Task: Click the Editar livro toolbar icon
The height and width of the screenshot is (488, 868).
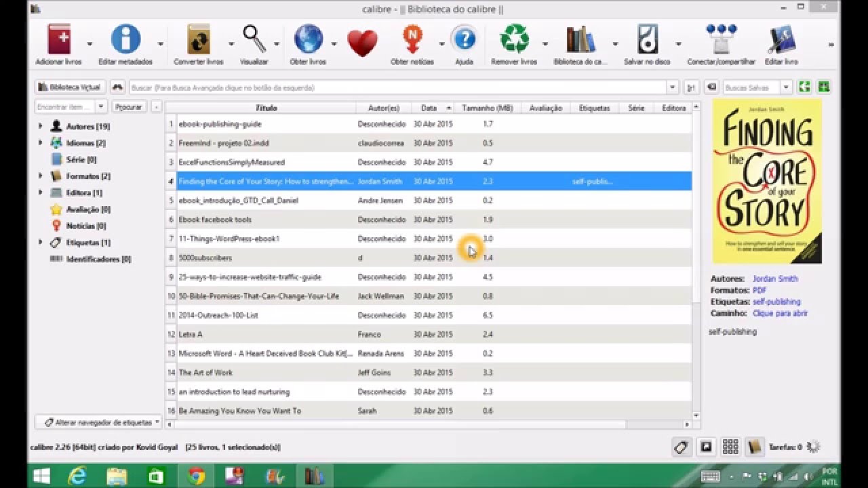Action: click(x=782, y=39)
